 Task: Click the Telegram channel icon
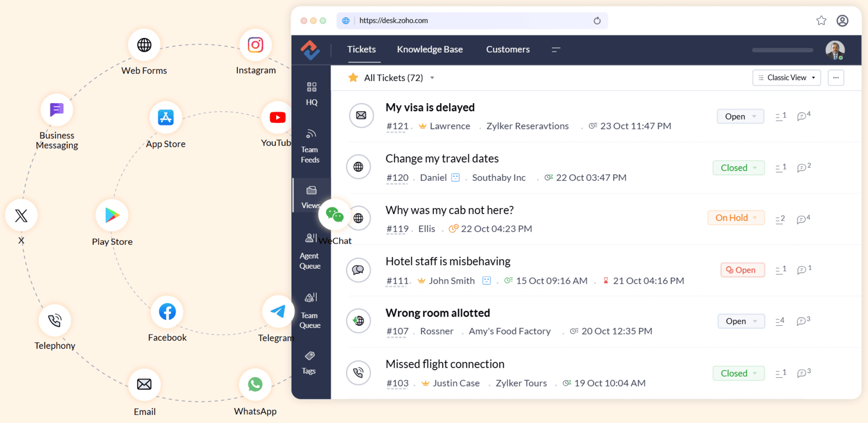click(278, 311)
